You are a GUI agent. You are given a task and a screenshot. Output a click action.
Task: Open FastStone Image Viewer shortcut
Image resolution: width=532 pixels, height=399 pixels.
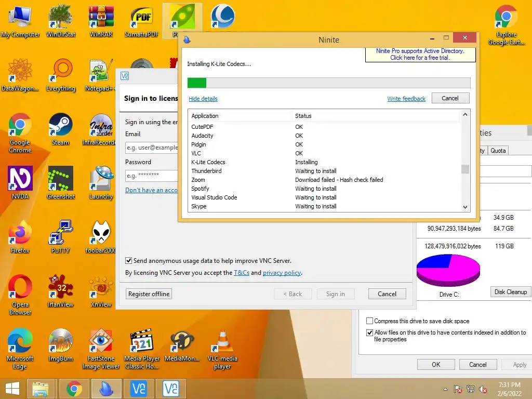[x=101, y=349]
